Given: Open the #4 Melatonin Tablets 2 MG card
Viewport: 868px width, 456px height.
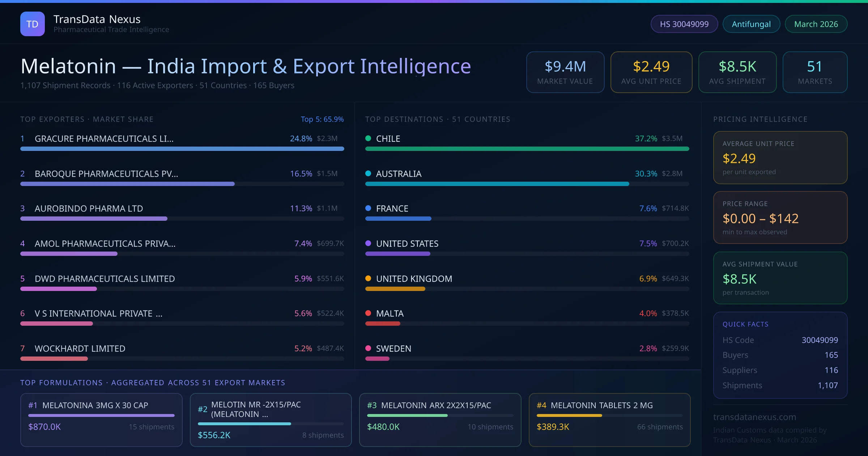Looking at the screenshot, I should tap(609, 420).
